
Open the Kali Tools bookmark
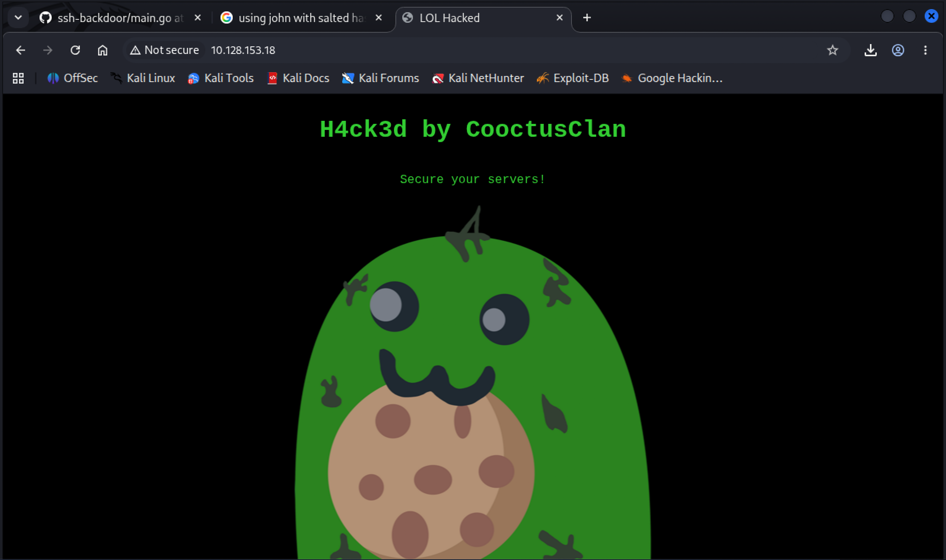coord(221,78)
